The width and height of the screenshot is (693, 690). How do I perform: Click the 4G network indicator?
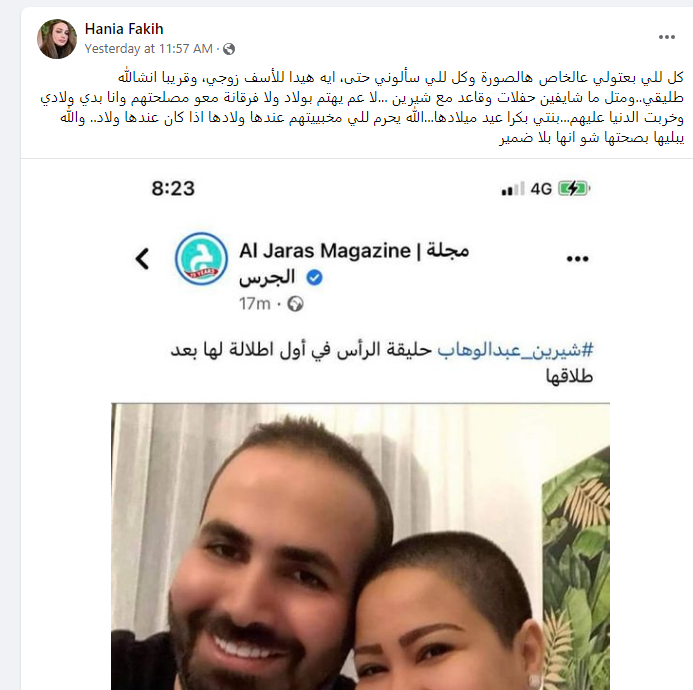(x=541, y=190)
